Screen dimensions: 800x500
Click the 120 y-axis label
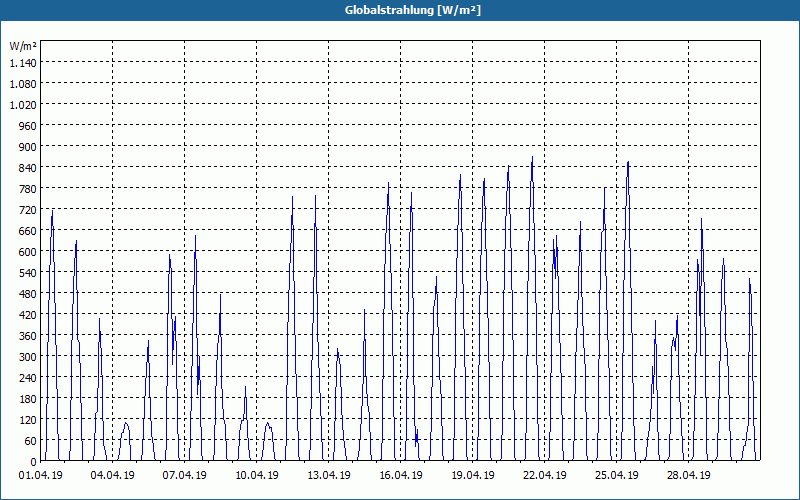pyautogui.click(x=29, y=420)
